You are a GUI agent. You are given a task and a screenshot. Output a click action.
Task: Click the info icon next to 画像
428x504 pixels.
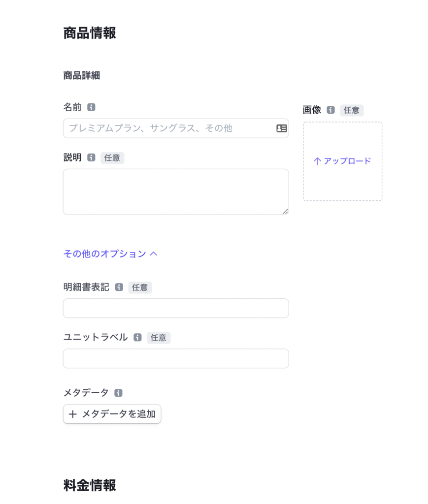[x=331, y=110]
